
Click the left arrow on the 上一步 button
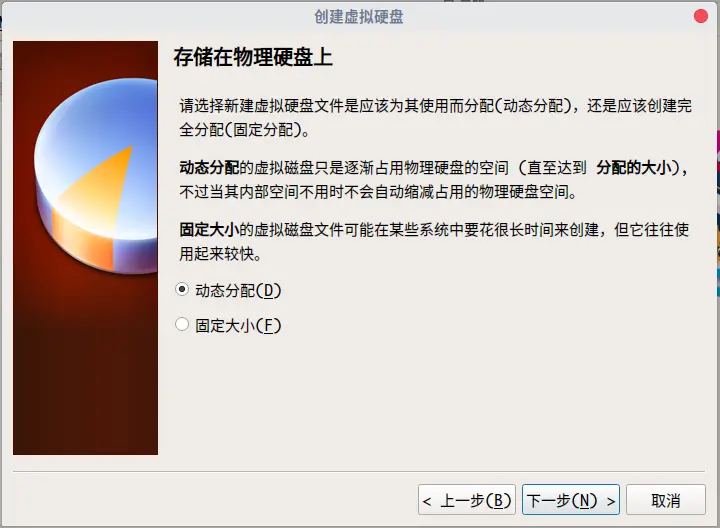[427, 501]
